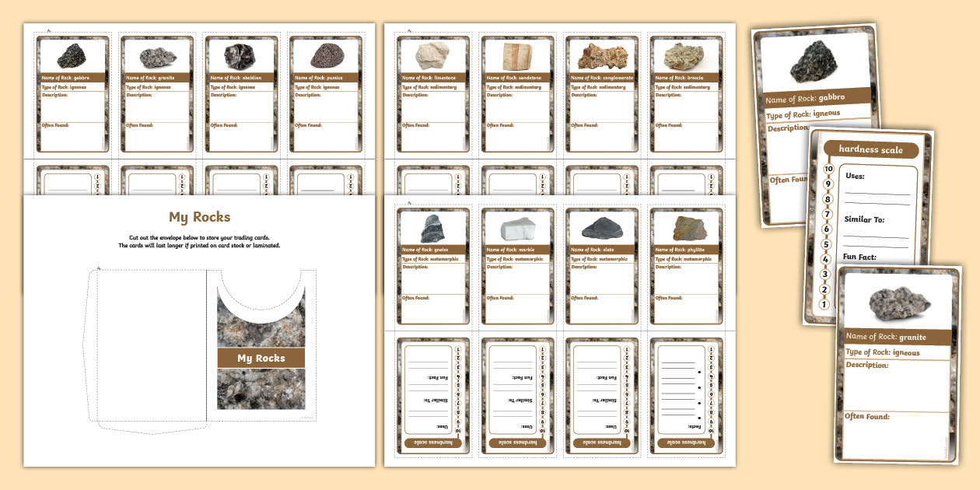Select the slate rock picture
This screenshot has width=980, height=490.
[x=603, y=229]
